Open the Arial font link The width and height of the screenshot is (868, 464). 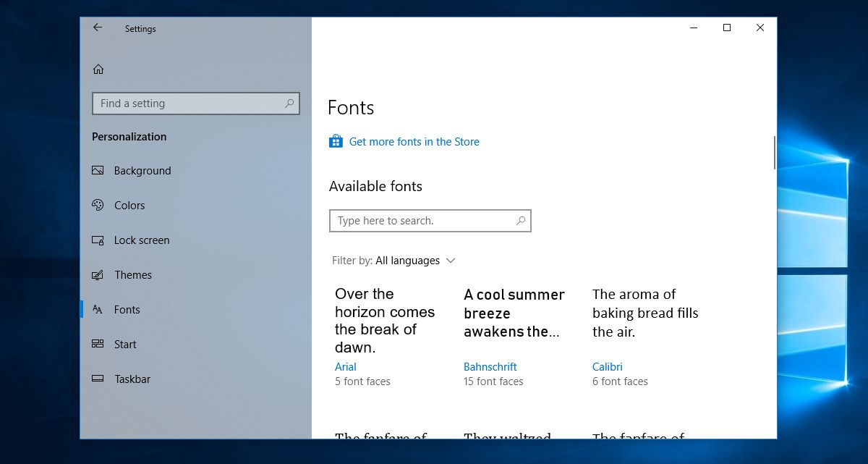(x=346, y=367)
